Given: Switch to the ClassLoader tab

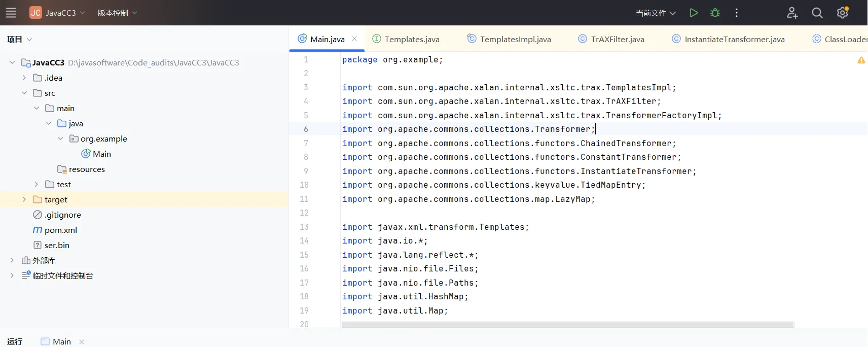Looking at the screenshot, I should coord(840,39).
